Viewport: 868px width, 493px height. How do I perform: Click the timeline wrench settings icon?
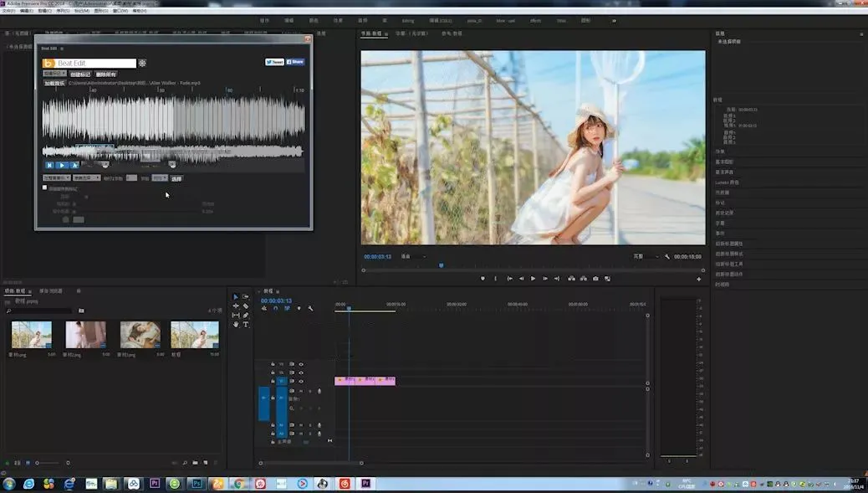pyautogui.click(x=310, y=309)
